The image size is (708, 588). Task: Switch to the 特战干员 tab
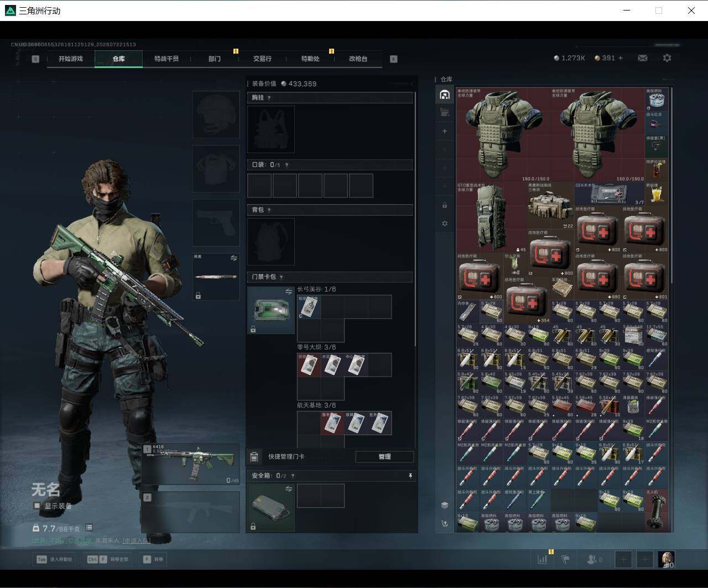pos(166,59)
